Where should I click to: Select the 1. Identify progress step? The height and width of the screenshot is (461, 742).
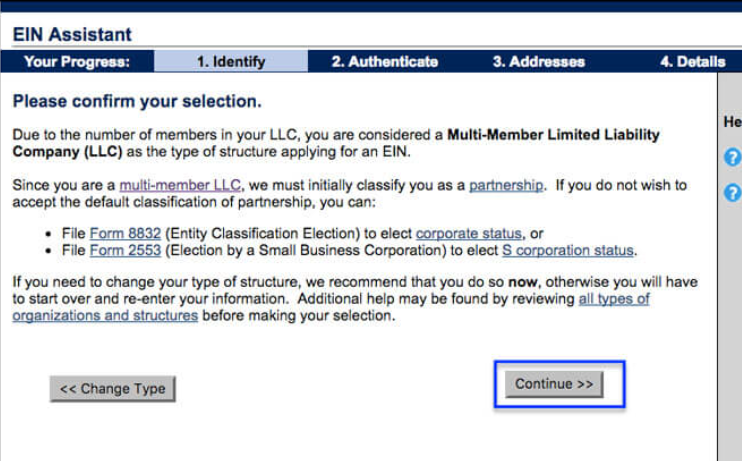[231, 62]
